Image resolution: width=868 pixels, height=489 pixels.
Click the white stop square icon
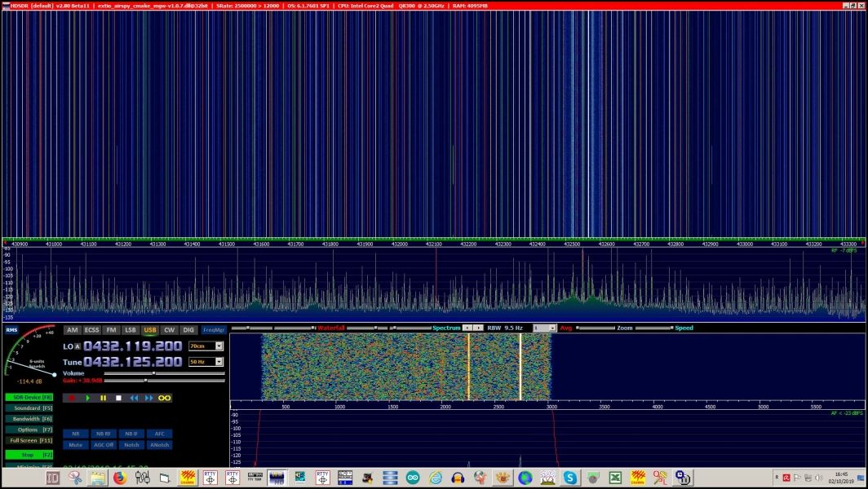pos(119,398)
